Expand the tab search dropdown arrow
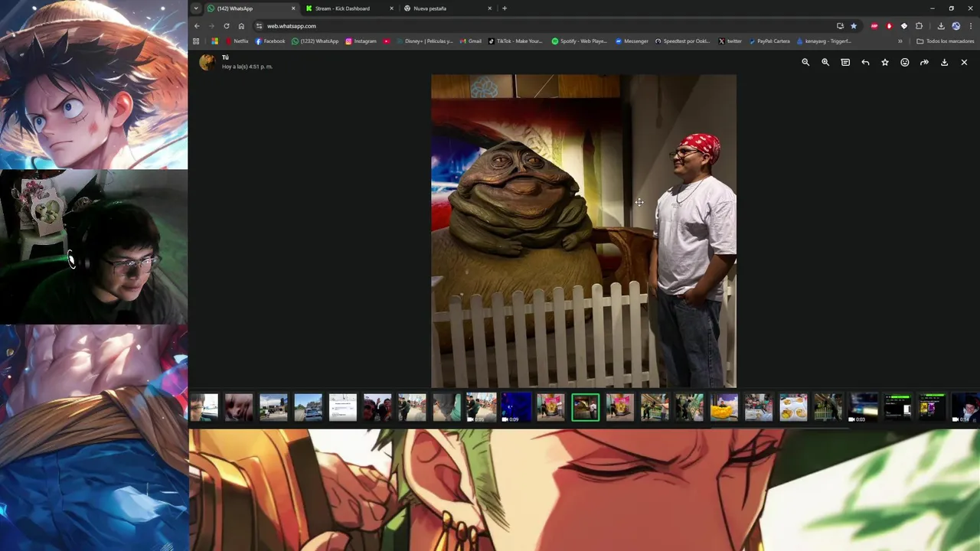 click(x=196, y=8)
